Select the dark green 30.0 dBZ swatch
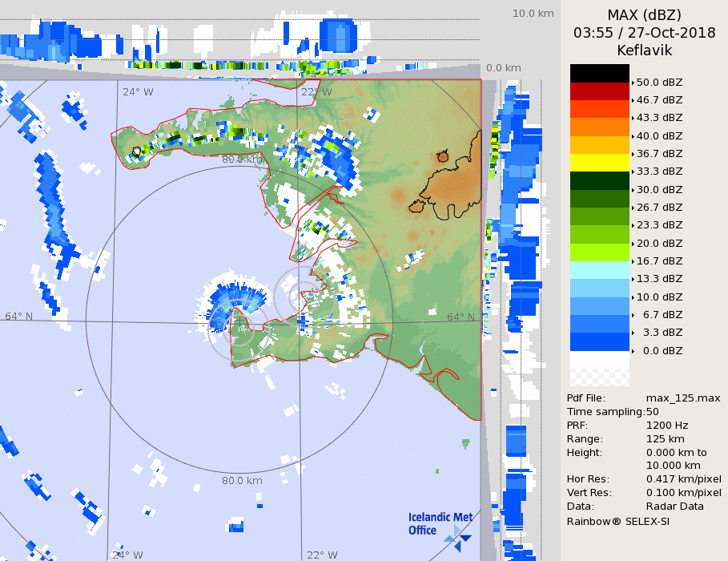The image size is (728, 561). 600,180
